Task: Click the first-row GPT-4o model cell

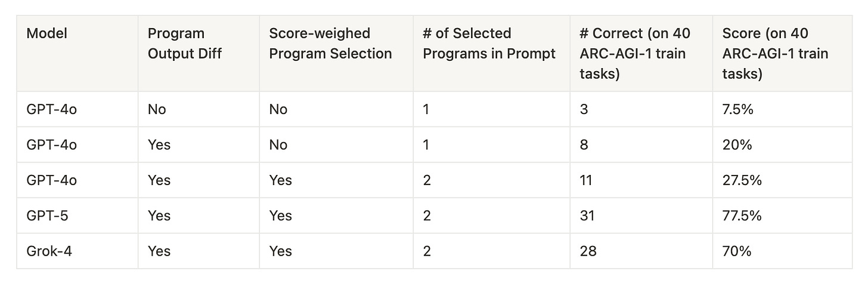Action: [x=77, y=109]
